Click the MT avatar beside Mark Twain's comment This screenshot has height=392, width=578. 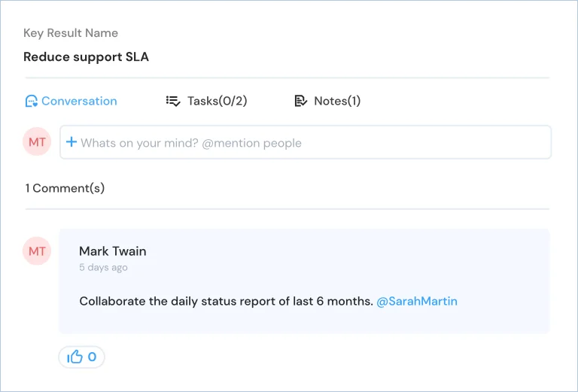37,251
